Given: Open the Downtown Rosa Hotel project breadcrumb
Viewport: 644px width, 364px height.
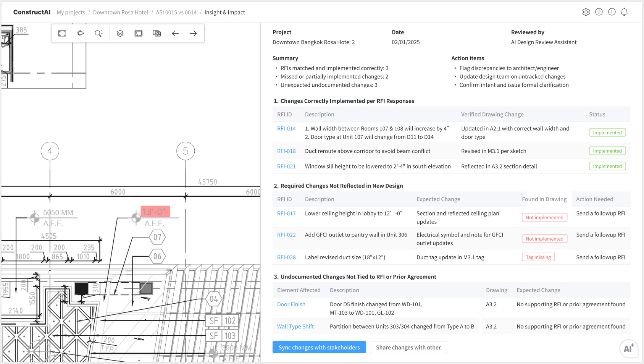Looking at the screenshot, I should [120, 12].
